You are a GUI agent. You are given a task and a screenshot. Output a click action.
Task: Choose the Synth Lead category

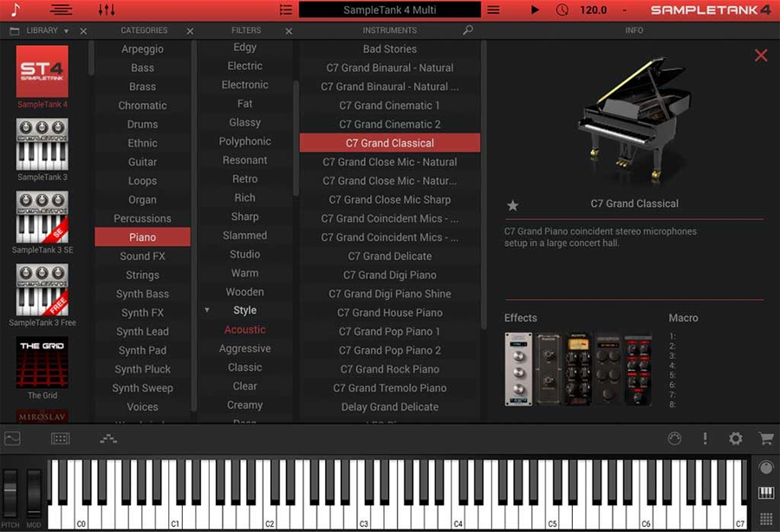coord(143,332)
